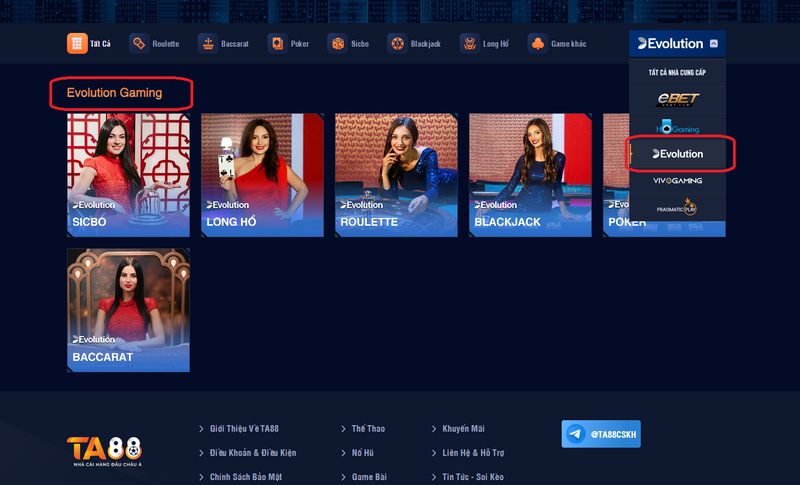Select the Blackjack chip icon
Screen dimensions: 800x485
(397, 43)
